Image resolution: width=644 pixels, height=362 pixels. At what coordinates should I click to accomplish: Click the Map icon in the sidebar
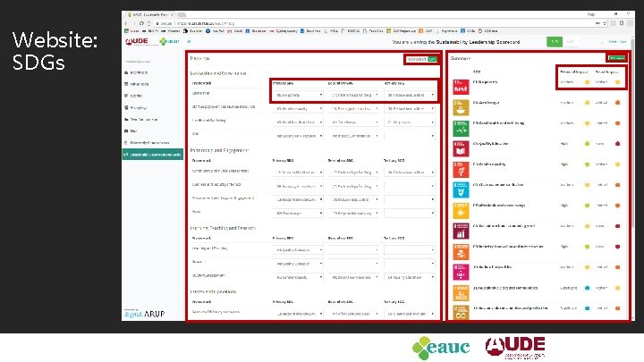[x=126, y=130]
